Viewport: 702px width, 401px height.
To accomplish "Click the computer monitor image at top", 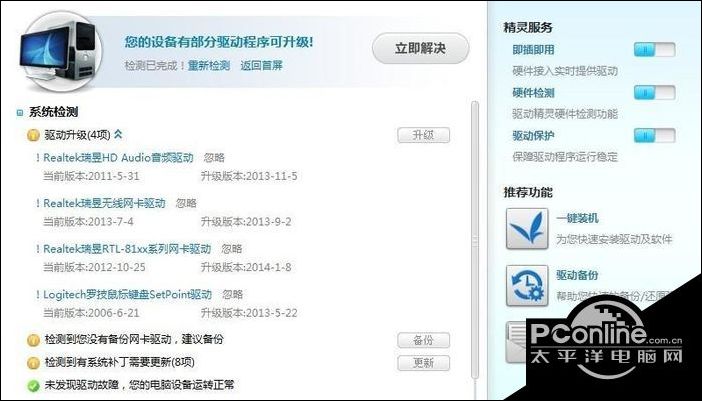I will click(x=57, y=51).
